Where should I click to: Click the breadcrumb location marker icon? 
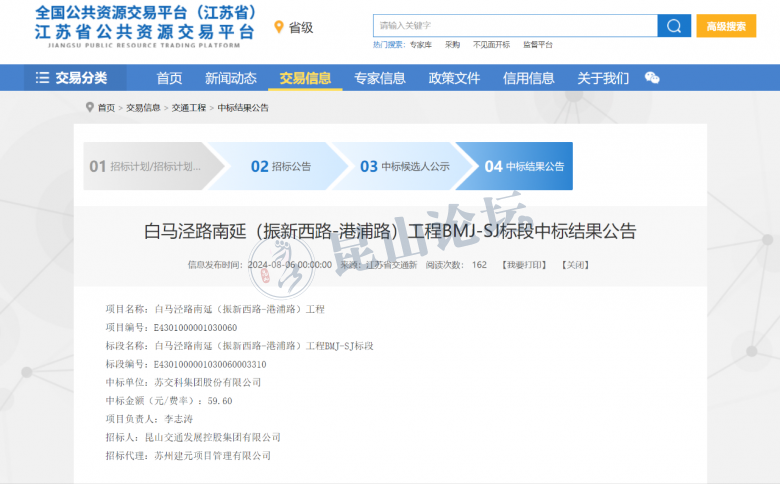(x=90, y=108)
